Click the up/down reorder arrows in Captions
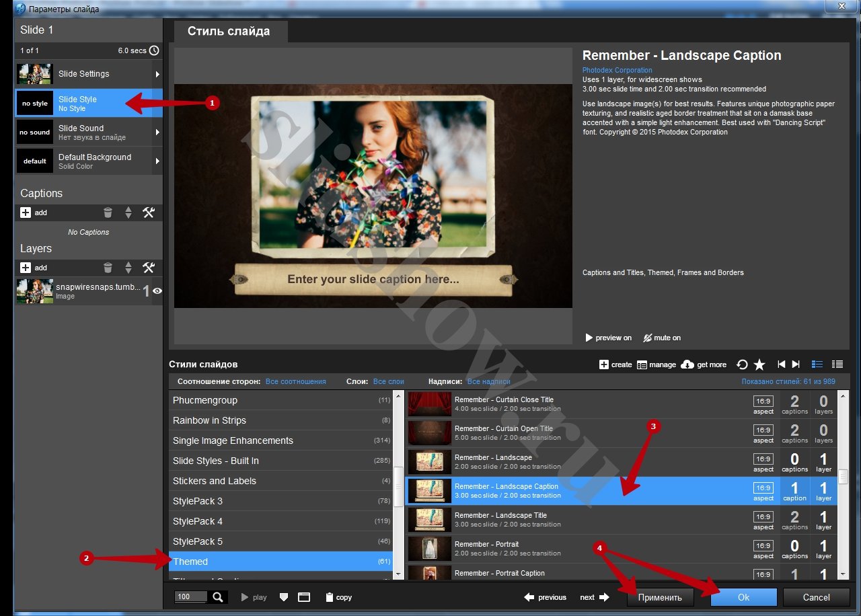The image size is (861, 616). click(x=128, y=213)
